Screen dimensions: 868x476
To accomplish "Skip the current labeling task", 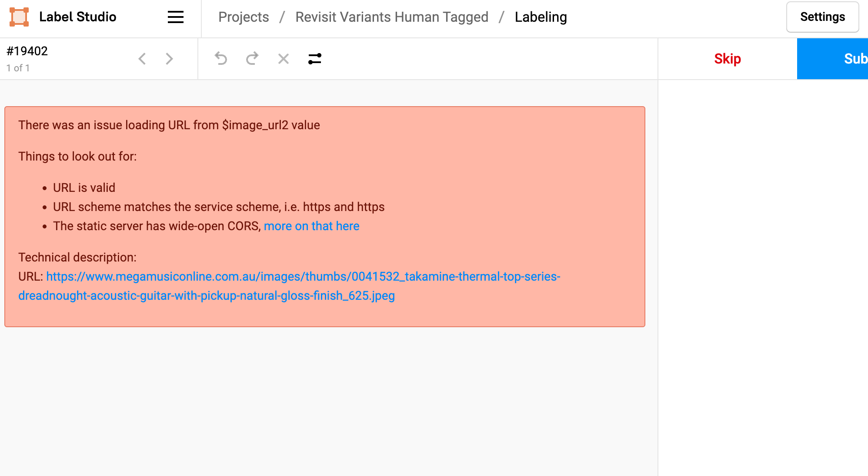I will click(x=727, y=58).
